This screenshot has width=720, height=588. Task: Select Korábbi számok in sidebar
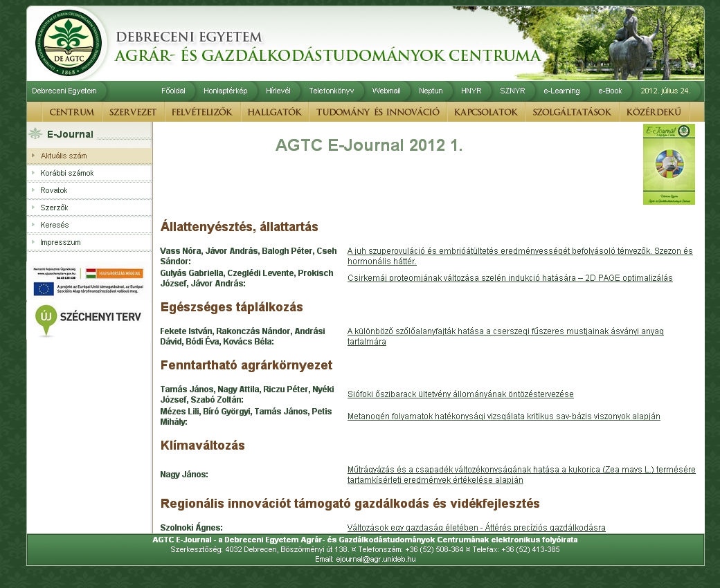[x=89, y=173]
